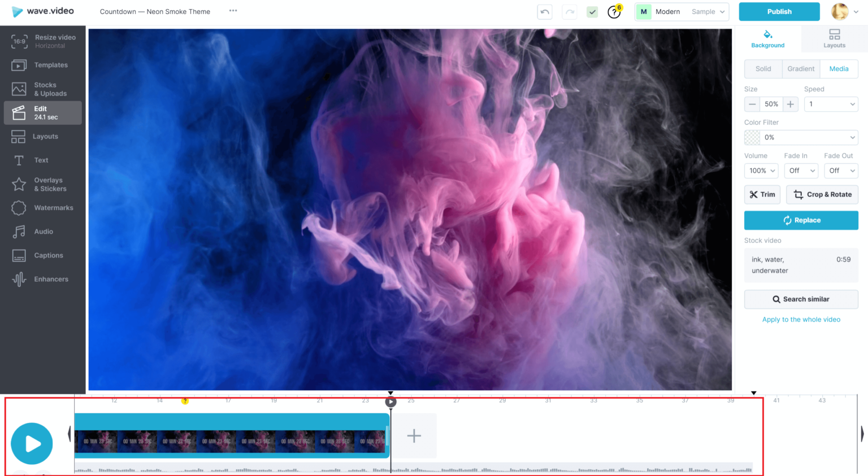This screenshot has height=476, width=868.
Task: Open the Fade In dropdown
Action: pyautogui.click(x=801, y=171)
